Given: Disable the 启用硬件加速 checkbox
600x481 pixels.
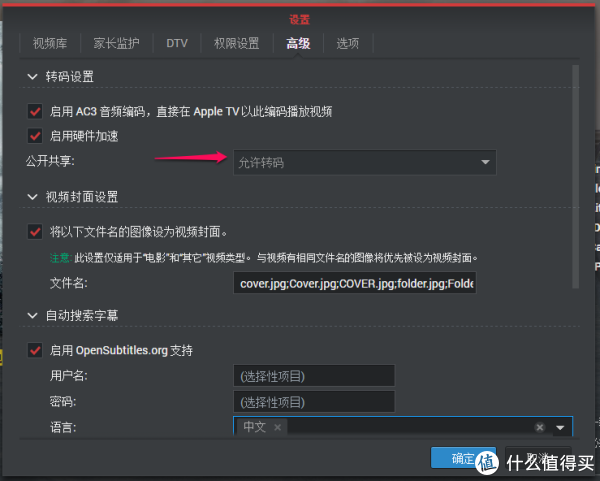Looking at the screenshot, I should [37, 136].
